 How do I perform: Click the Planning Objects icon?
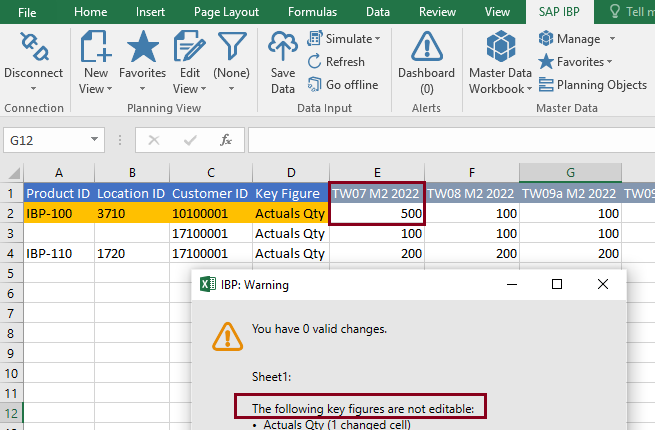[546, 84]
